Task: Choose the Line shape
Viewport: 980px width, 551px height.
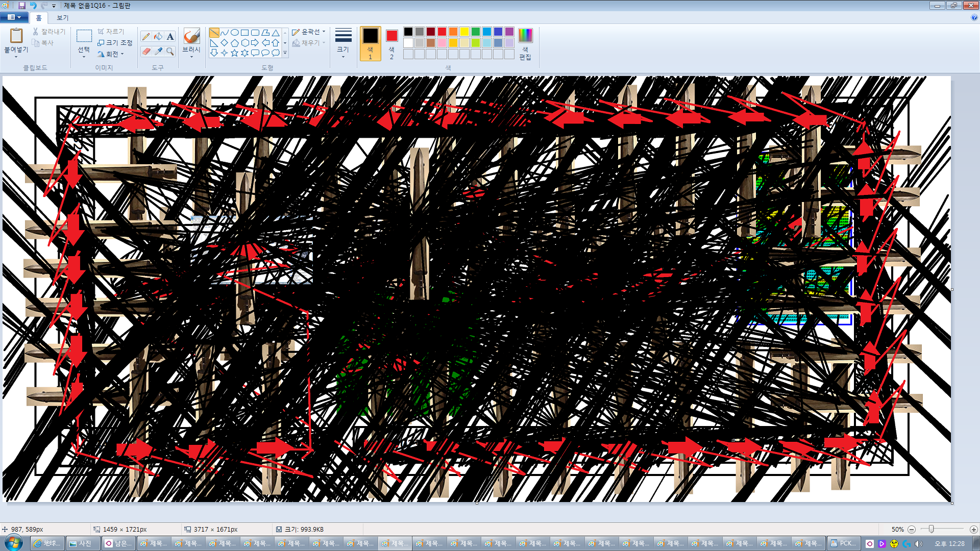Action: coord(214,33)
